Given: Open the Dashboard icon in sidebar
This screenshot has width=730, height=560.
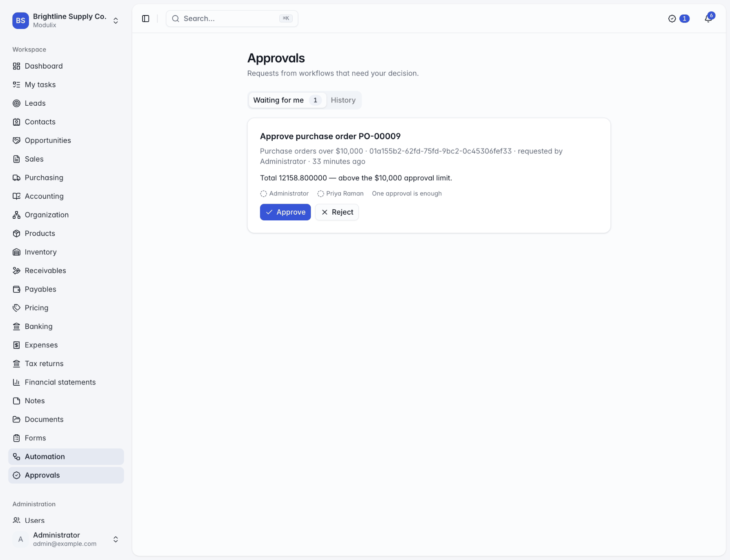Looking at the screenshot, I should (x=16, y=66).
